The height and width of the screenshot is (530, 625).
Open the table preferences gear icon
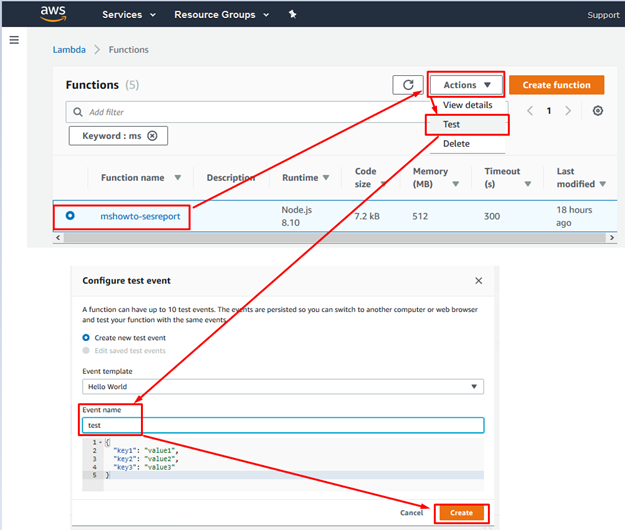pyautogui.click(x=597, y=111)
